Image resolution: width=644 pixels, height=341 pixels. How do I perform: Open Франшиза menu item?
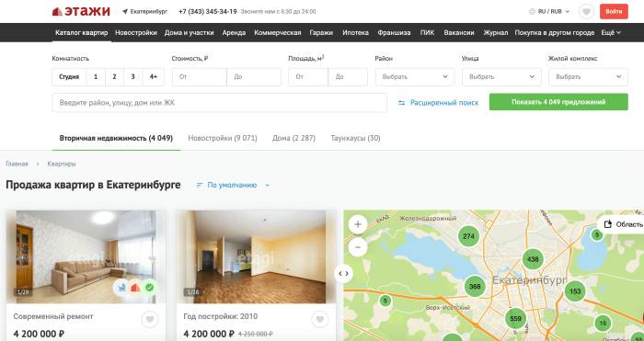pyautogui.click(x=395, y=33)
